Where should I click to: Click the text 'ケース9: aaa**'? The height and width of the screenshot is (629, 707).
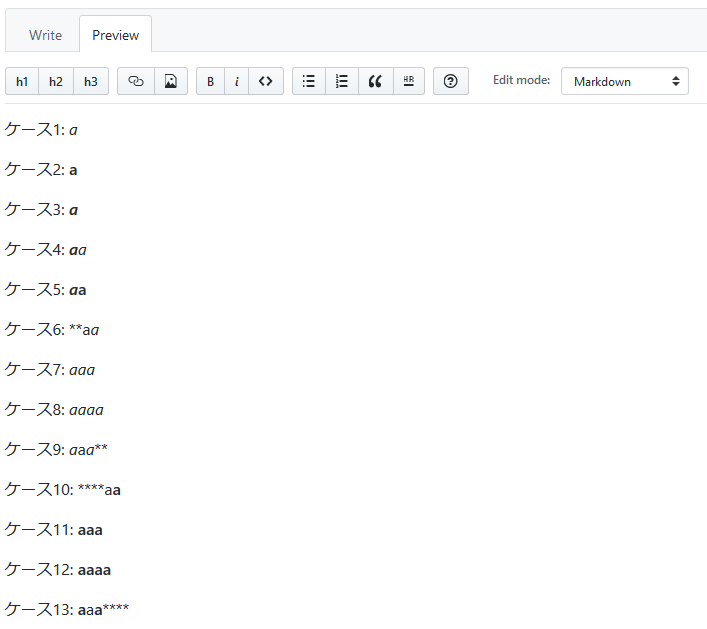point(56,450)
